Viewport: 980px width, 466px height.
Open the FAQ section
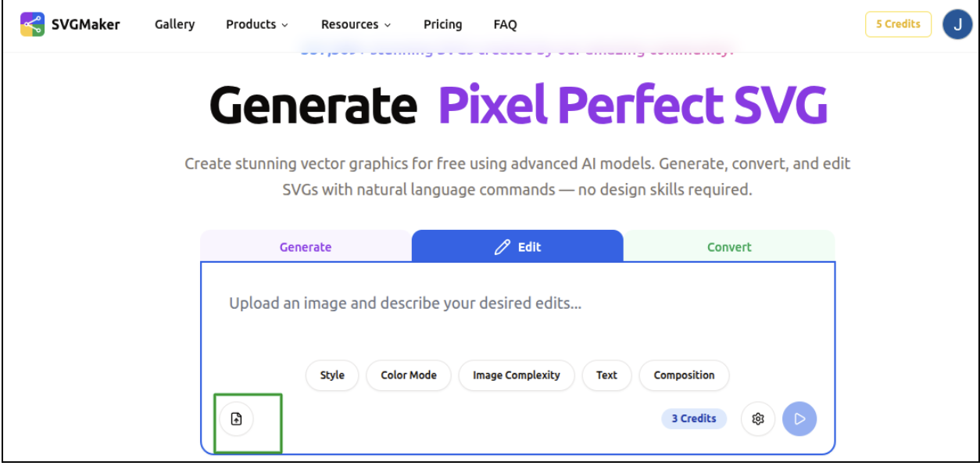point(505,24)
